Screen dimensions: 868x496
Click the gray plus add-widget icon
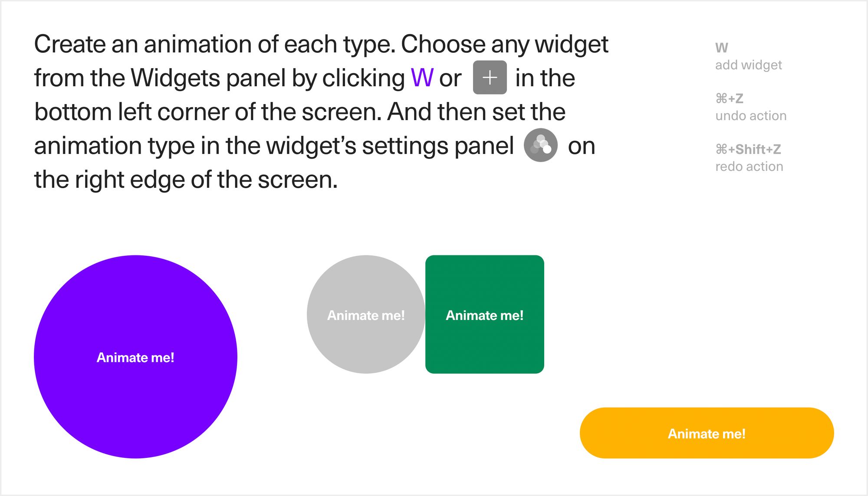[x=490, y=78]
